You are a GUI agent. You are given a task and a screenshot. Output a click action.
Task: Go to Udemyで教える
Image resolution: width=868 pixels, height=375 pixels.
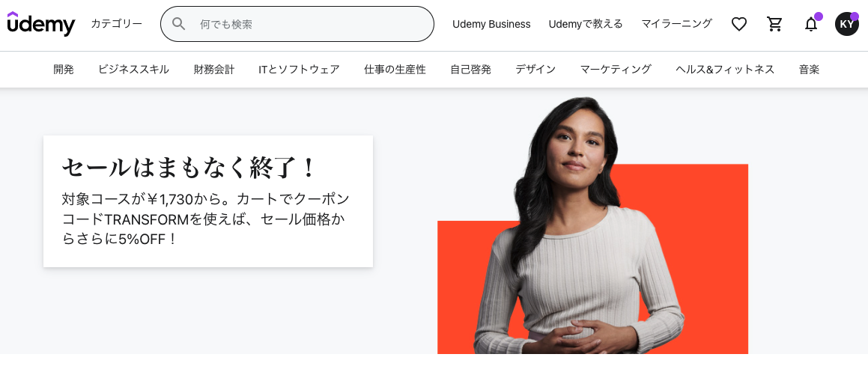[586, 24]
